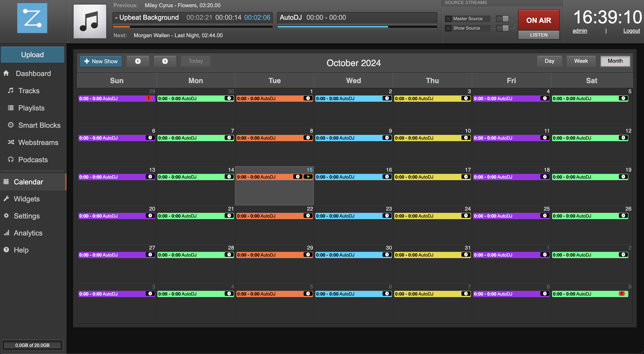
Task: Click the red warning icon on September 29 show
Action: tap(148, 98)
